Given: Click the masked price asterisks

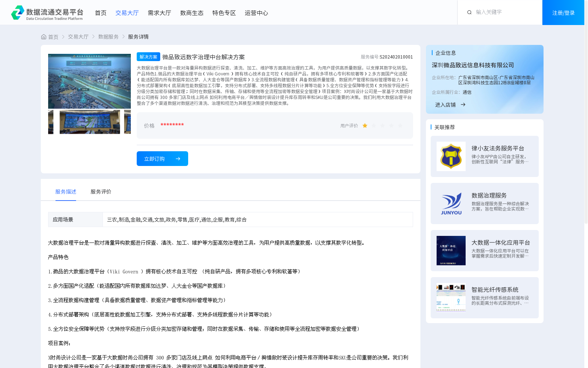Looking at the screenshot, I should coord(172,125).
